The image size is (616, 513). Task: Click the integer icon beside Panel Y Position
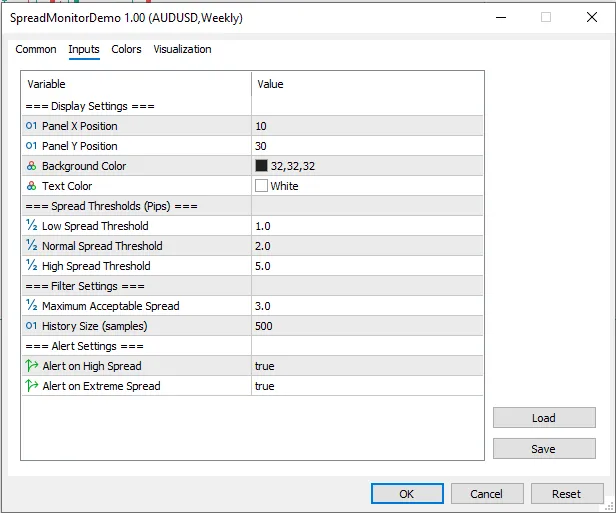[x=31, y=146]
